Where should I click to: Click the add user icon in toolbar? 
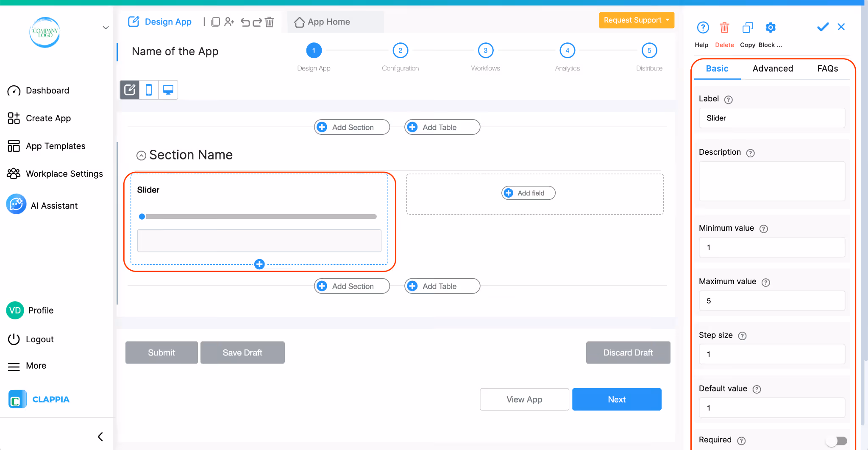coord(229,22)
